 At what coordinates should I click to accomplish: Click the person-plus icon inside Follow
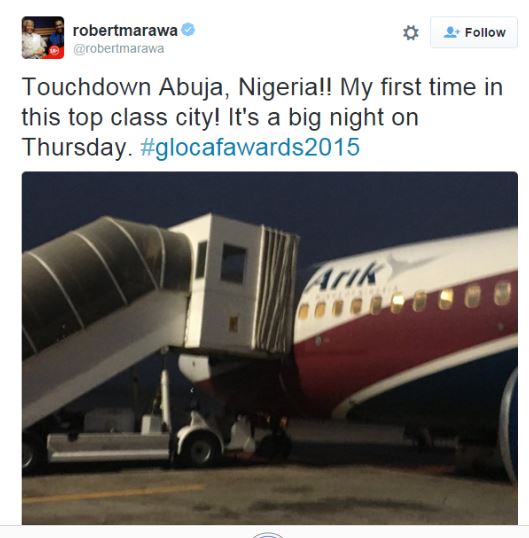[451, 32]
